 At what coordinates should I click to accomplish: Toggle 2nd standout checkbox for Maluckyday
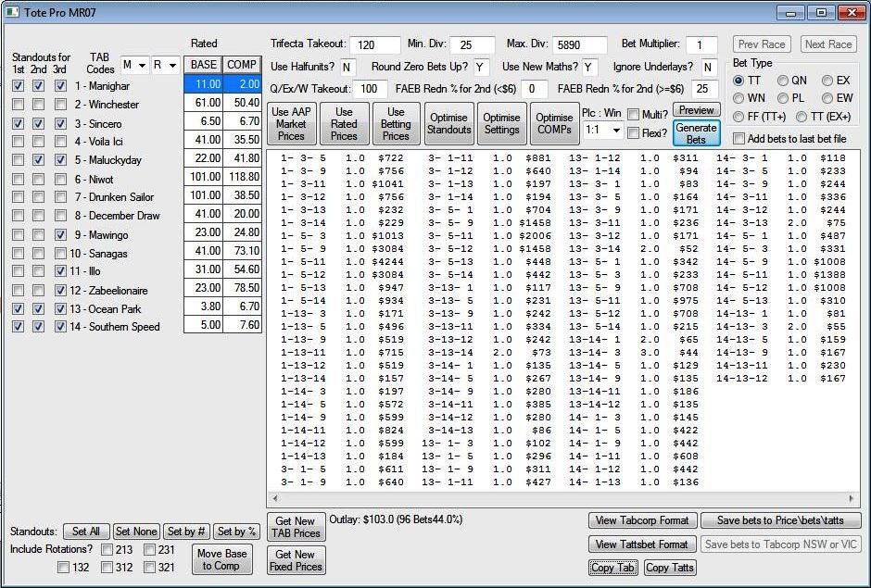pyautogui.click(x=38, y=160)
